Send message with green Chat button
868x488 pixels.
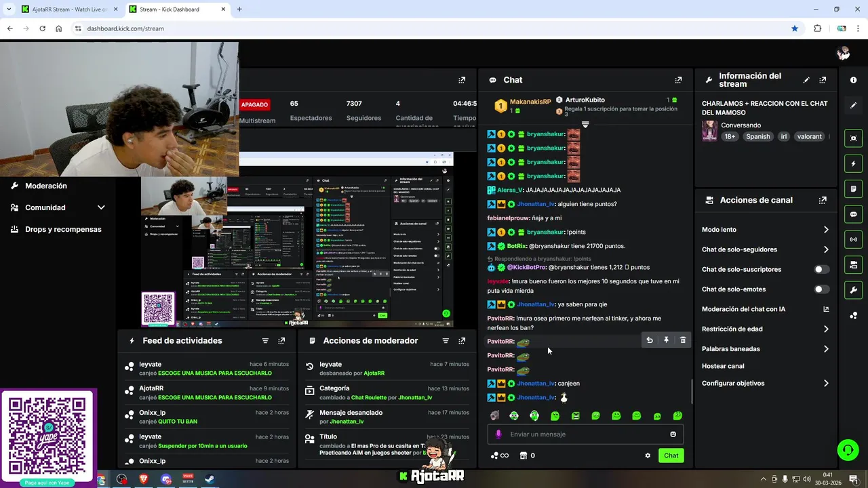pyautogui.click(x=671, y=455)
